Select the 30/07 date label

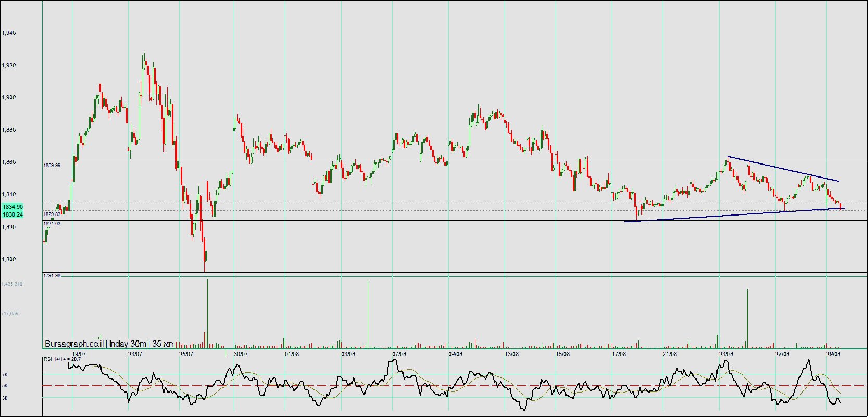[241, 354]
